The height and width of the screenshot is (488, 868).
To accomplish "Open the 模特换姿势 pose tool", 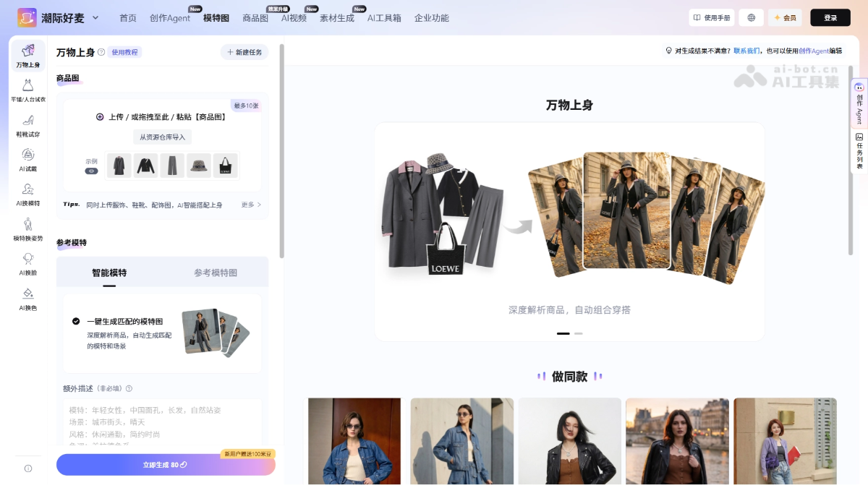I will tap(27, 229).
